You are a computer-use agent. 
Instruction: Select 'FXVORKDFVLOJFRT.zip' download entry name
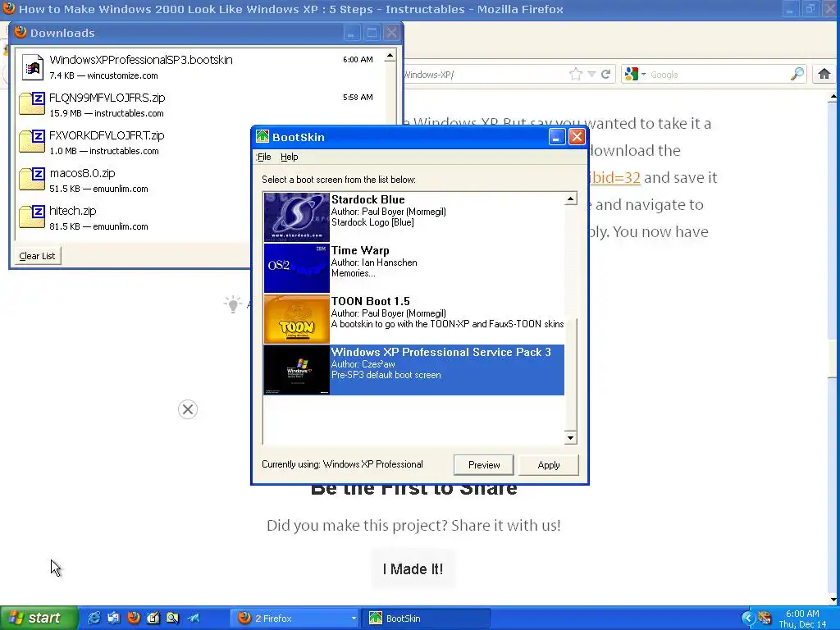[x=107, y=135]
